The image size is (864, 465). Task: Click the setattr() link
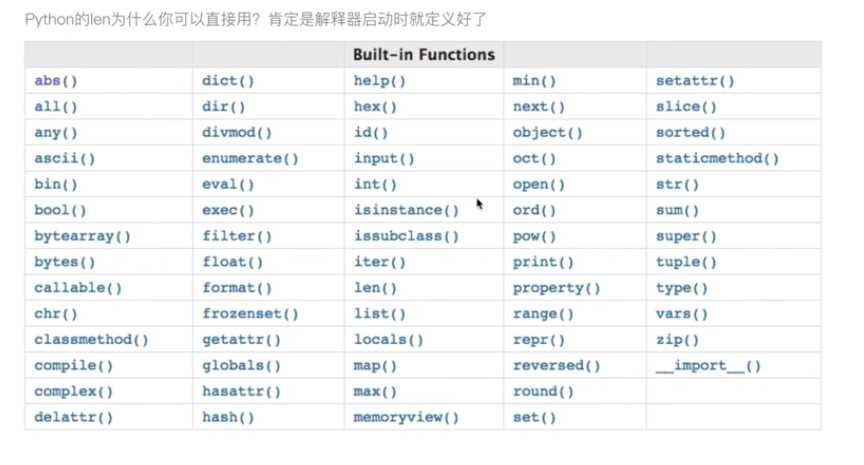coord(695,81)
